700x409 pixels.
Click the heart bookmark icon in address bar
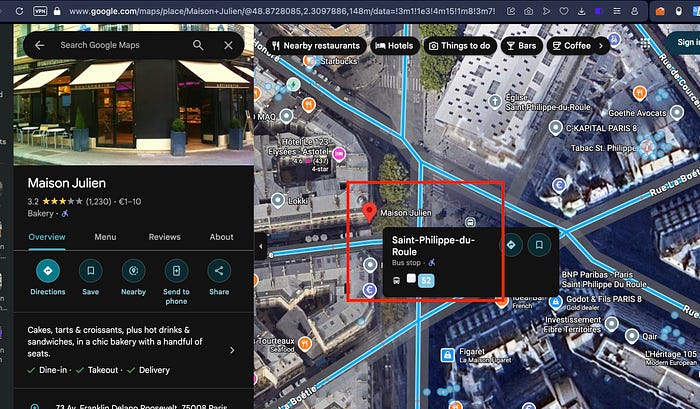tap(564, 11)
